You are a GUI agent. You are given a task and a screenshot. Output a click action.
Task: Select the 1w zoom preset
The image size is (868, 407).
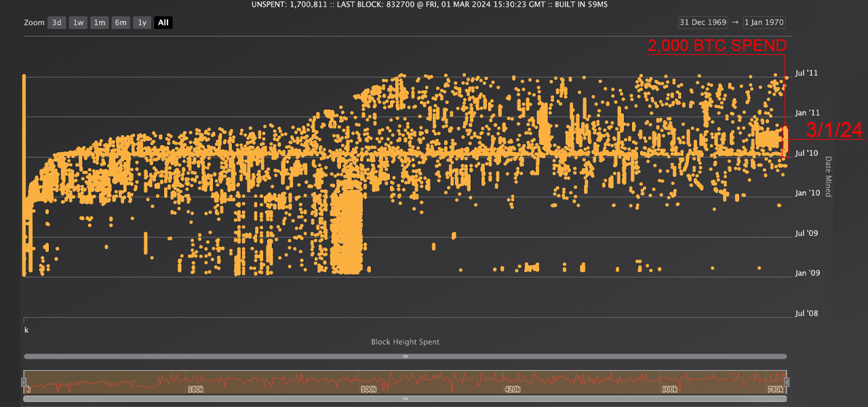[x=77, y=22]
